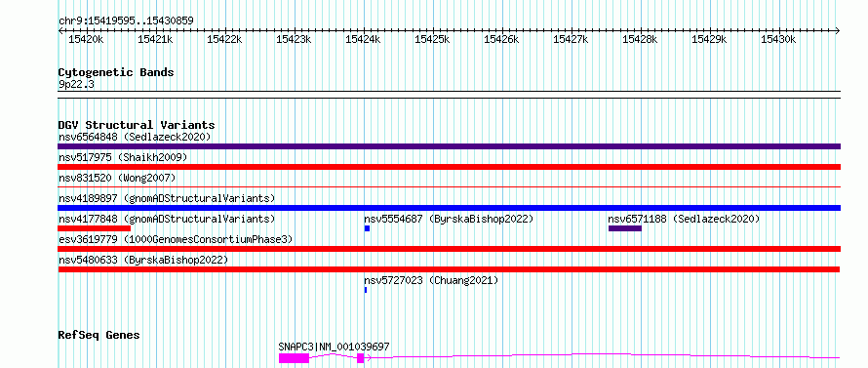The height and width of the screenshot is (368, 868).
Task: Click the 15420k ruler tick label
Action: pos(86,39)
